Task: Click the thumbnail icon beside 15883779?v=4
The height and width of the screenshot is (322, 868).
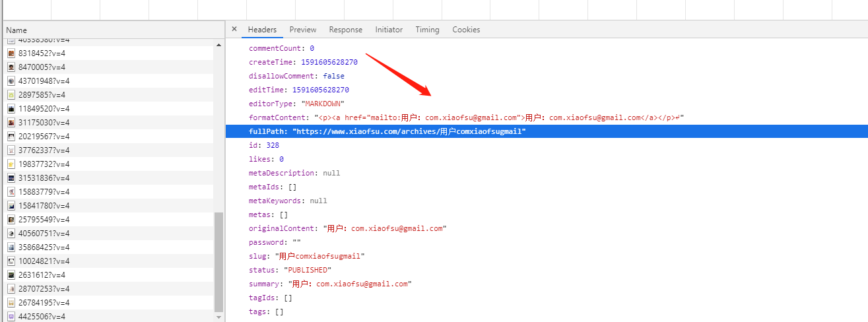Action: pos(11,191)
